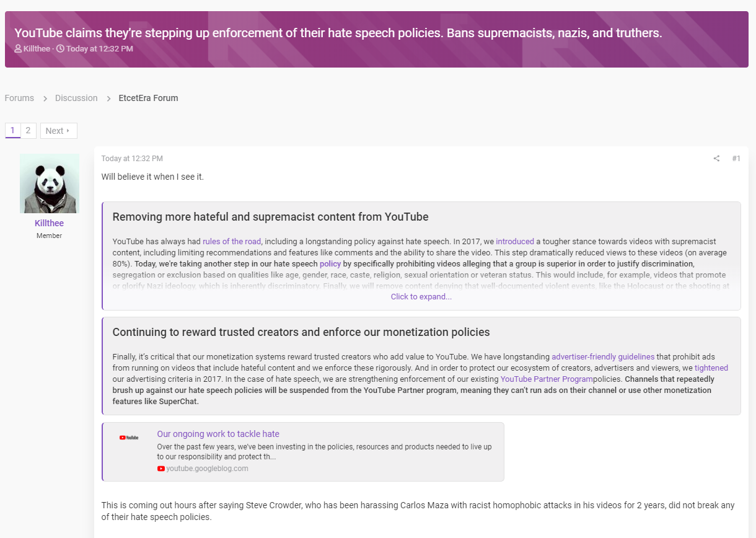Open Killthee's profile from username under avatar
This screenshot has height=538, width=756.
point(50,223)
